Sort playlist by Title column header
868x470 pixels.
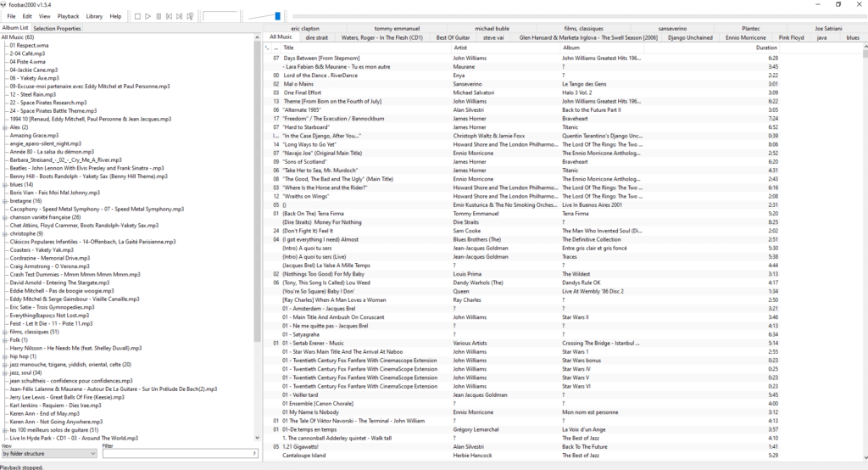(367, 48)
